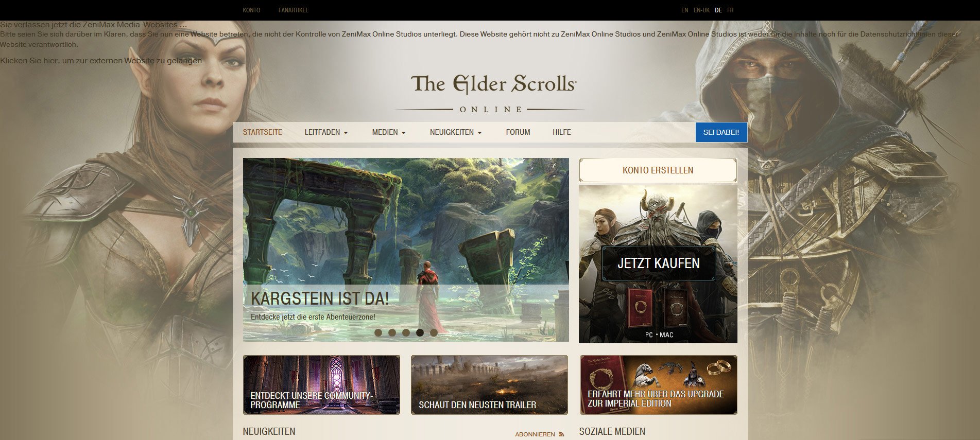Viewport: 980px width, 440px height.
Task: Open the Forum menu item
Action: (x=518, y=132)
